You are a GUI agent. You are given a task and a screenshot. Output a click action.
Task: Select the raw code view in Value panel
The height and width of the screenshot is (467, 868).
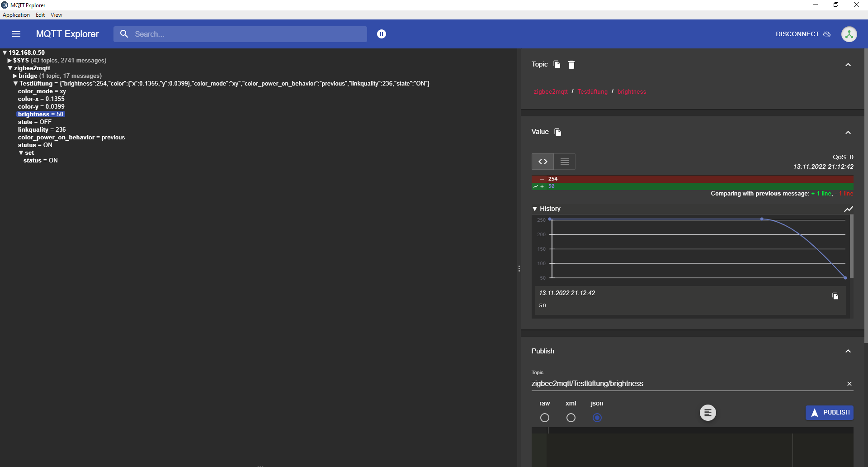pyautogui.click(x=542, y=161)
